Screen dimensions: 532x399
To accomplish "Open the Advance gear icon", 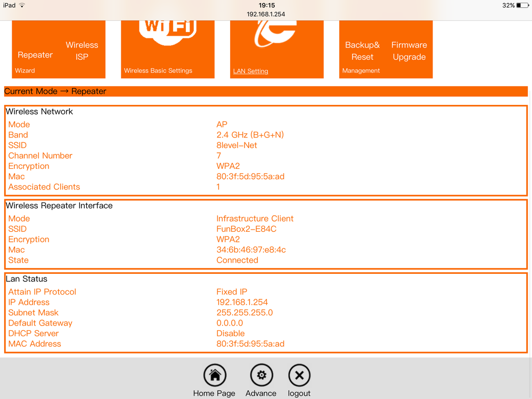I will [261, 376].
